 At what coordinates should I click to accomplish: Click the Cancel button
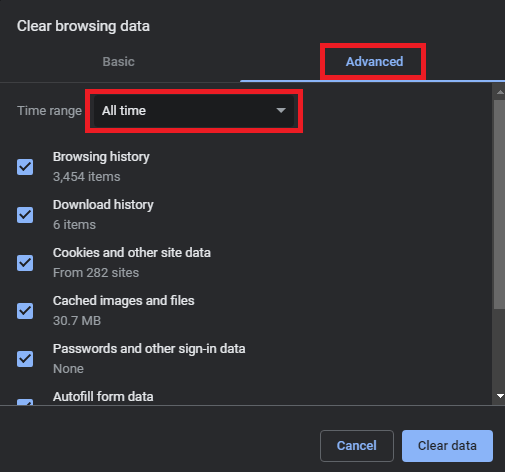pyautogui.click(x=357, y=446)
